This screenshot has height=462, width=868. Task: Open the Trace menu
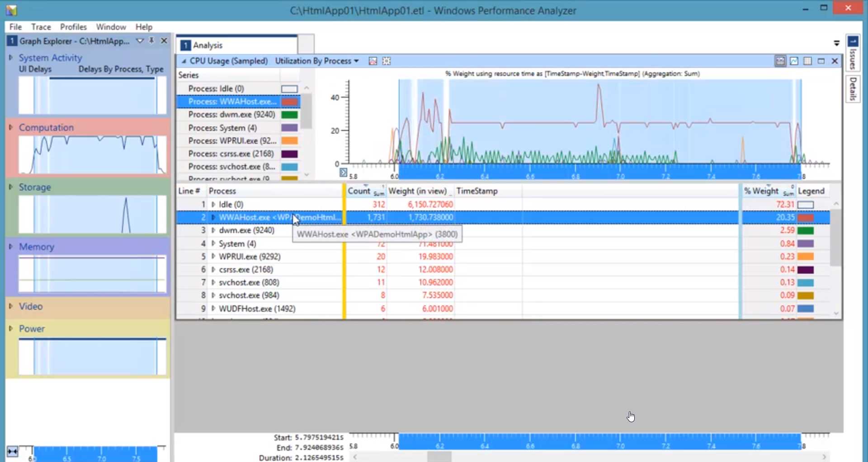pos(41,27)
